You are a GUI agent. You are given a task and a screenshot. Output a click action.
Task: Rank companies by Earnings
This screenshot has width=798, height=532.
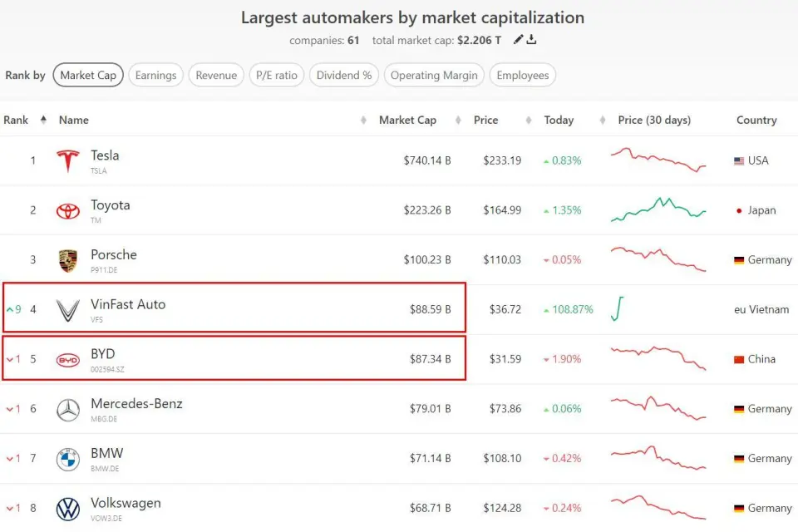tap(155, 75)
